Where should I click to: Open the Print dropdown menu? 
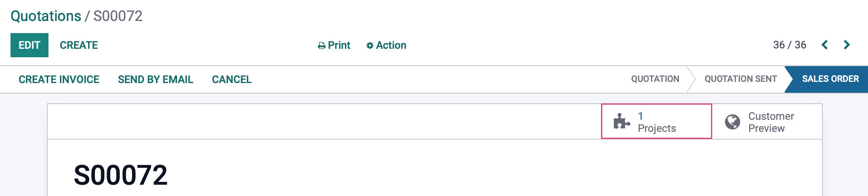coord(334,45)
